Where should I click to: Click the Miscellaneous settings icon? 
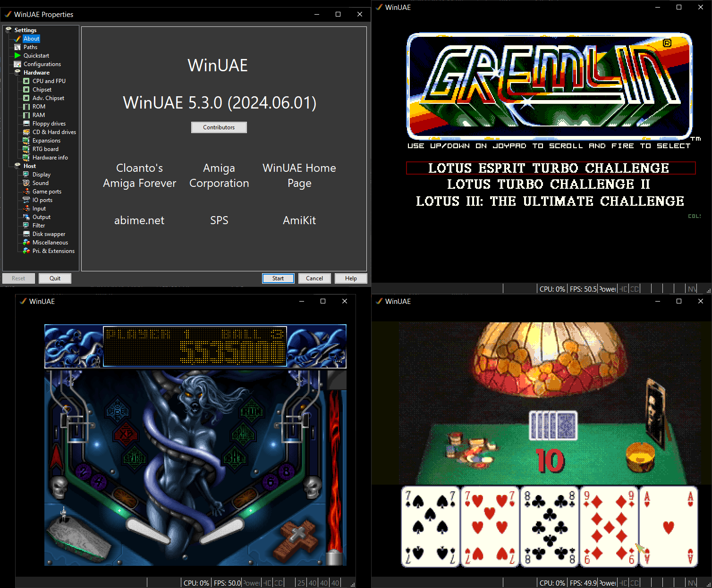(26, 243)
